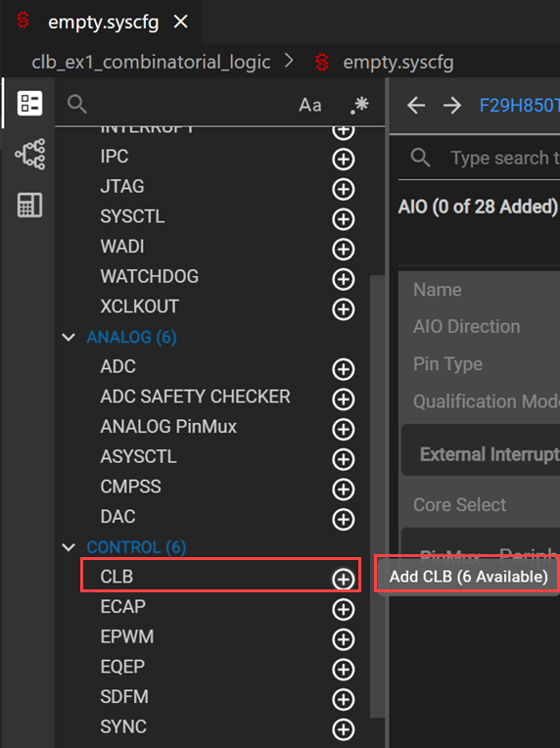Navigate back with the left arrow

(x=416, y=105)
